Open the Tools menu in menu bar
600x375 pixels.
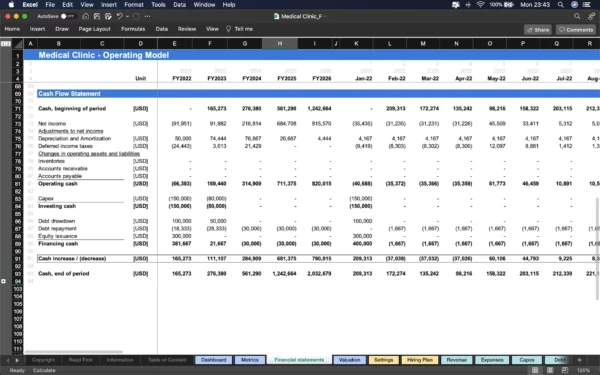(x=158, y=5)
